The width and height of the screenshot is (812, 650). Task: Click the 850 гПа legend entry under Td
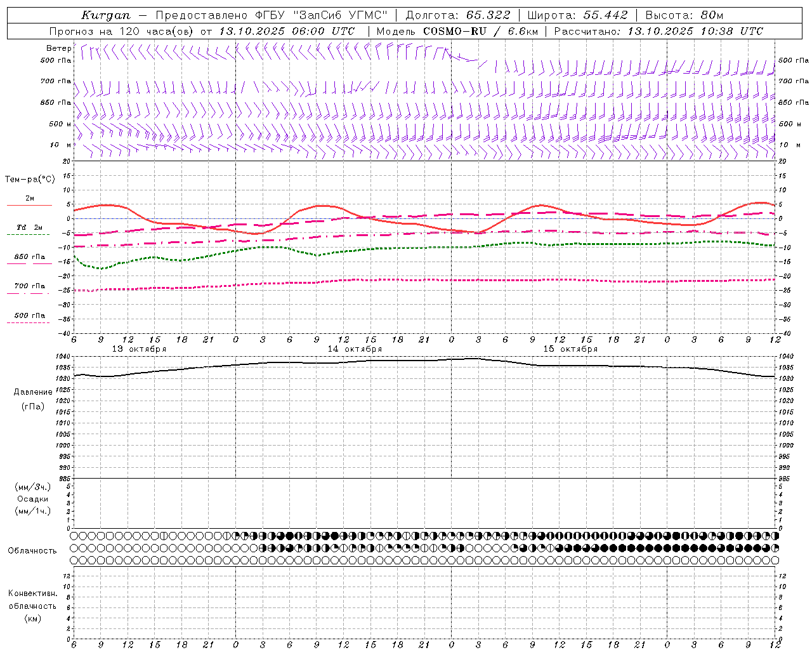pyautogui.click(x=29, y=257)
